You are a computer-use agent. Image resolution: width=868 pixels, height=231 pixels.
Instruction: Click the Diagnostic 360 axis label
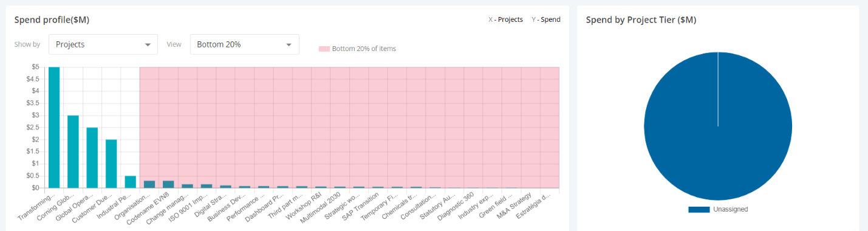pos(458,207)
